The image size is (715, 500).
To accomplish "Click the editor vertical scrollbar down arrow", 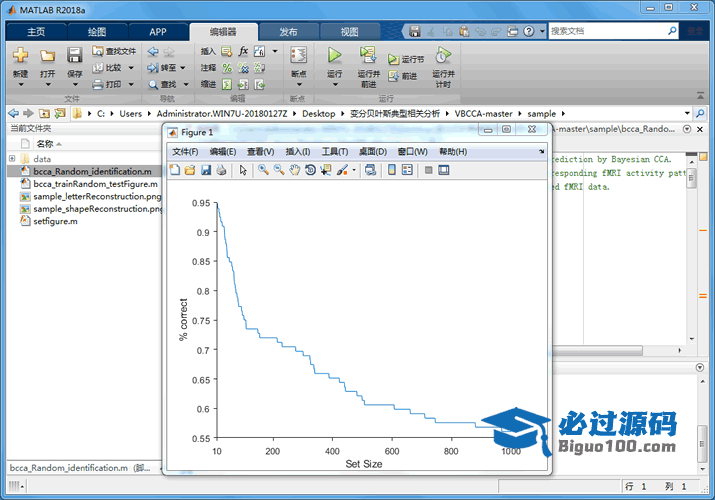I will coord(692,339).
